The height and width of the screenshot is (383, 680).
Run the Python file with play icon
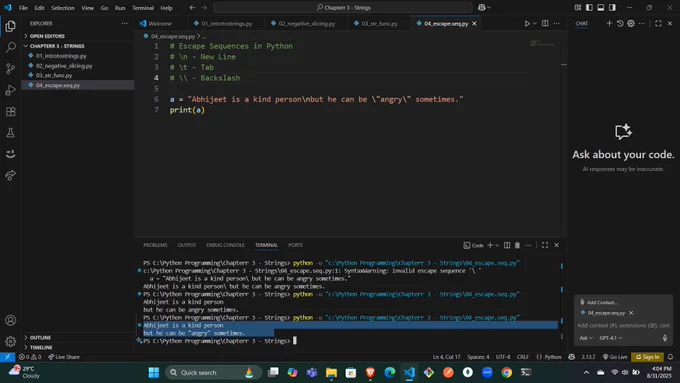point(527,23)
